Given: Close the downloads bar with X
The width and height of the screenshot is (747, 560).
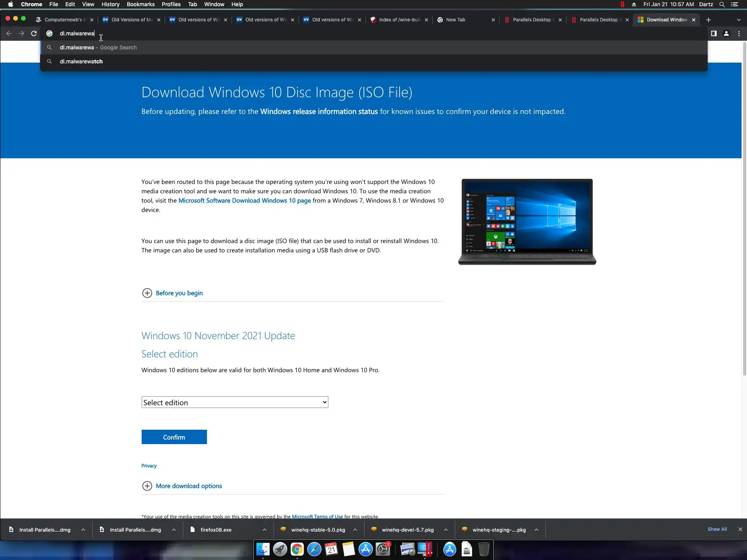Looking at the screenshot, I should [740, 529].
